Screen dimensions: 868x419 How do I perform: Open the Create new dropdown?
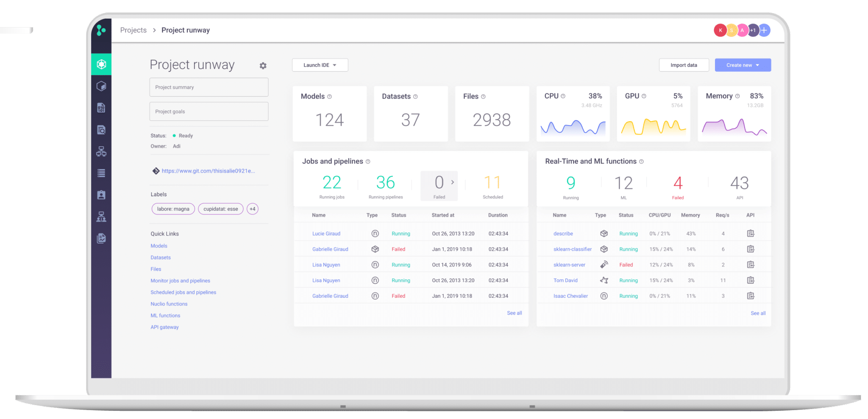click(x=743, y=65)
